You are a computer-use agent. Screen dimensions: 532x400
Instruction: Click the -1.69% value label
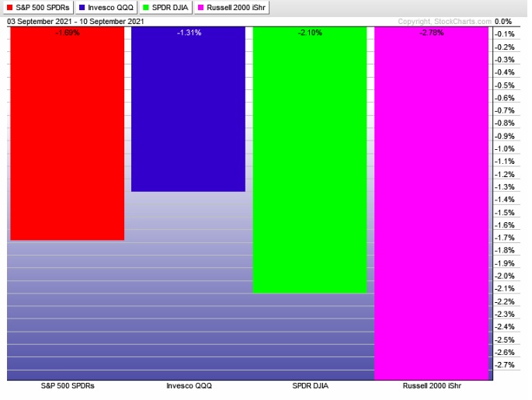pyautogui.click(x=68, y=33)
